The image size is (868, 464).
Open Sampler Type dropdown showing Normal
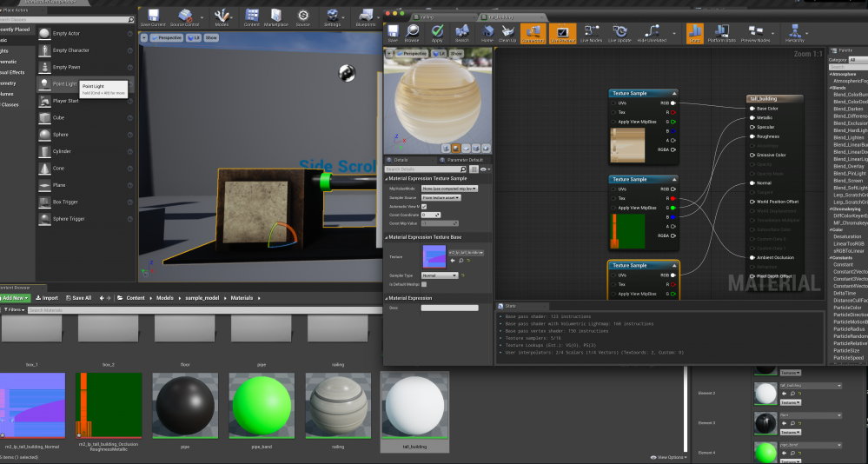440,275
